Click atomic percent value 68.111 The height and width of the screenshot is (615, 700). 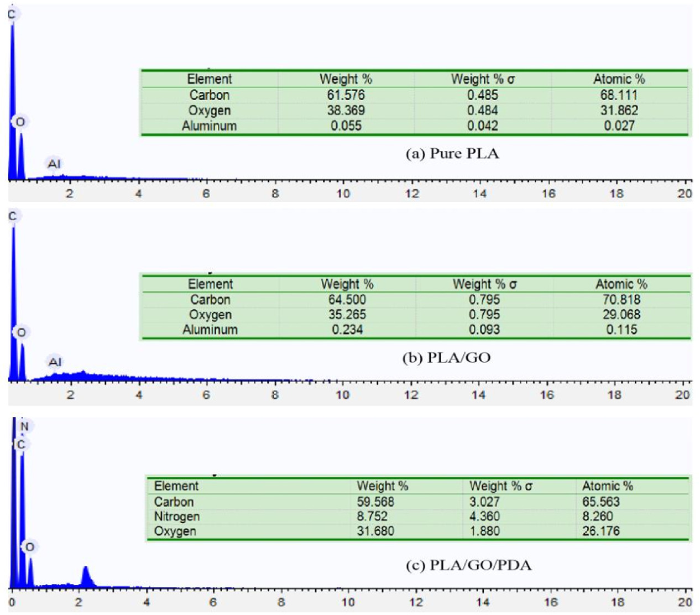click(x=619, y=95)
